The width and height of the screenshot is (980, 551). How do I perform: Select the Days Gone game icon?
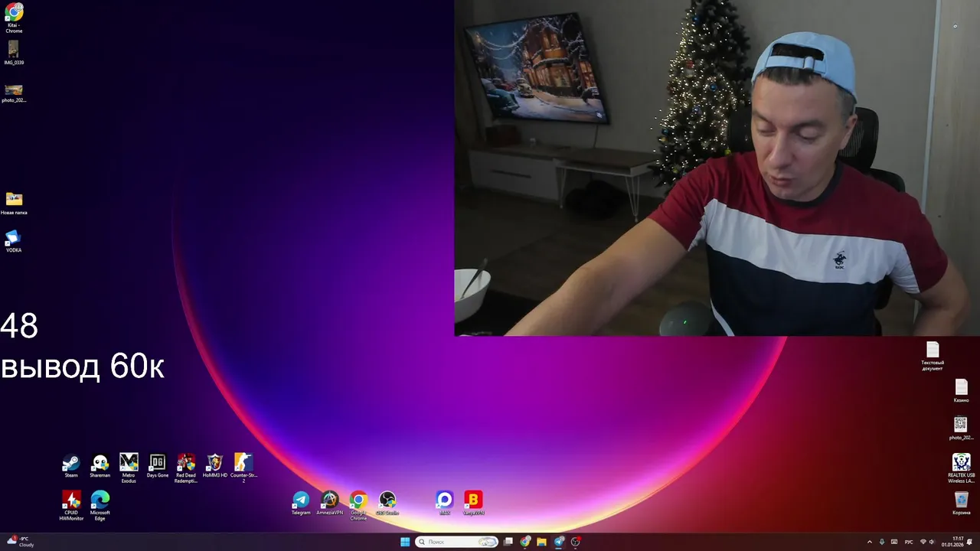click(158, 466)
